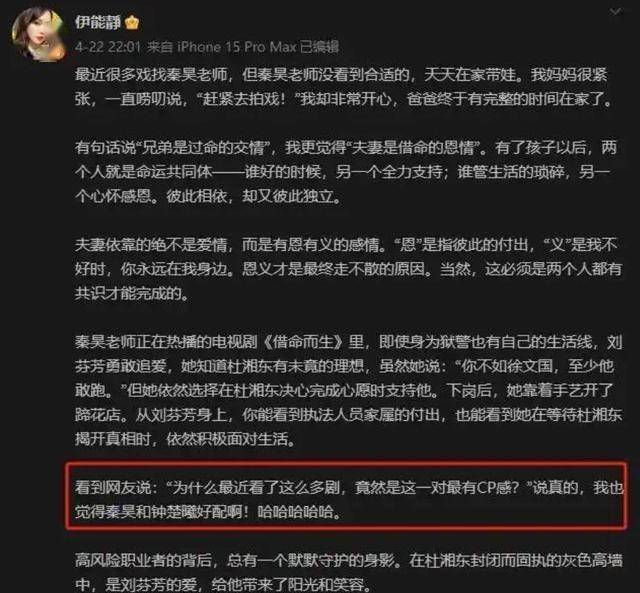
Task: Click the drama title 《借命而生》
Action: [x=303, y=342]
